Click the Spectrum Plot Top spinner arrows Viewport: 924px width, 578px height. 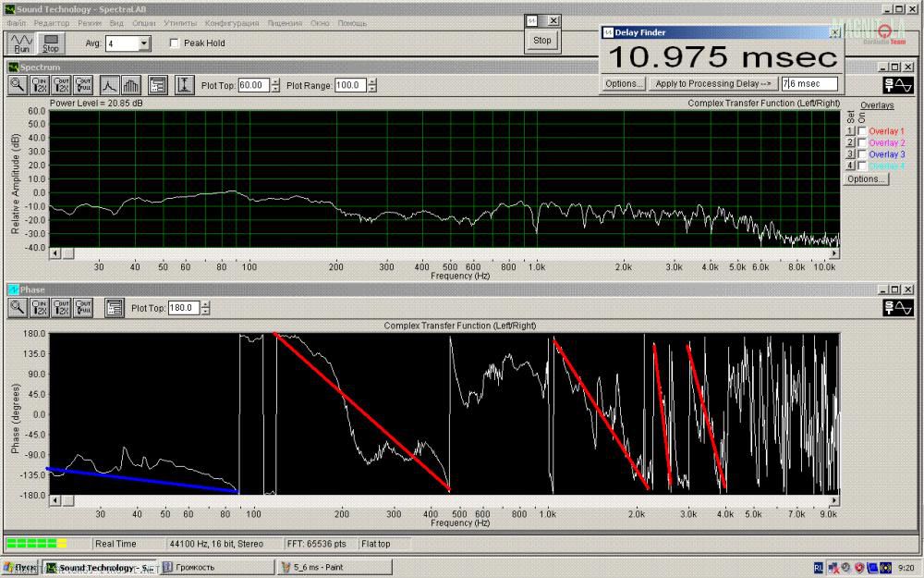[275, 85]
